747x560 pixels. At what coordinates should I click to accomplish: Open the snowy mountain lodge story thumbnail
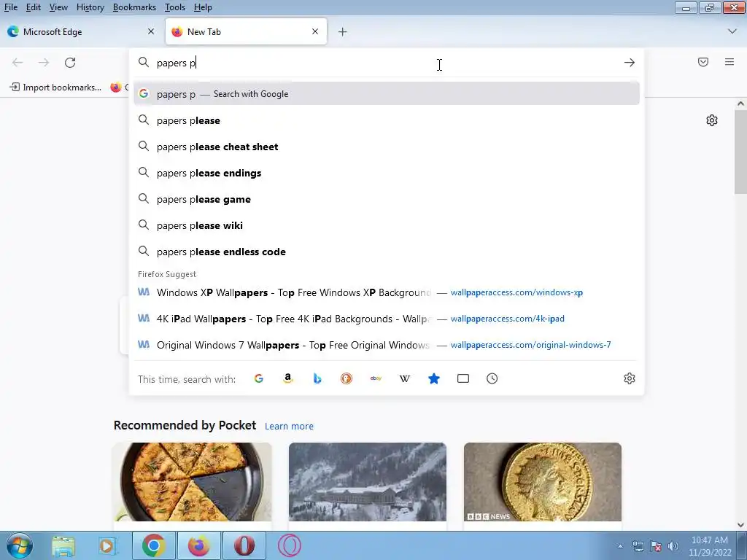[368, 481]
